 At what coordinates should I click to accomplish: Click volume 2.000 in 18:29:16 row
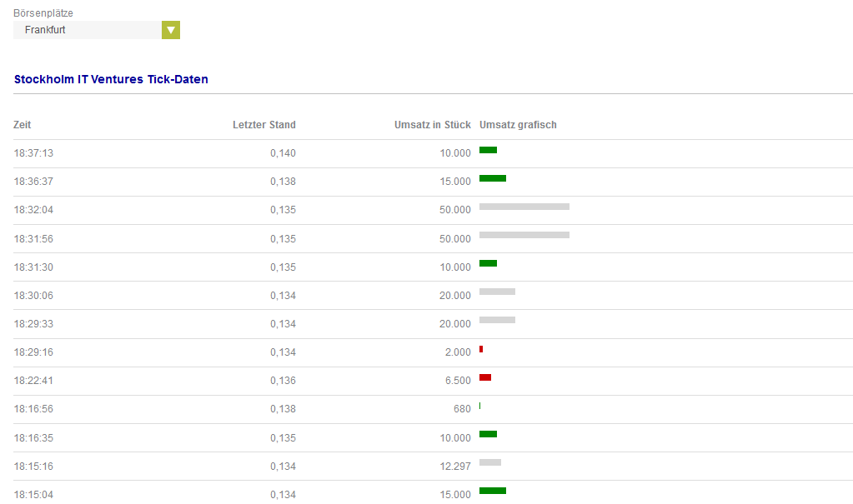pos(458,352)
